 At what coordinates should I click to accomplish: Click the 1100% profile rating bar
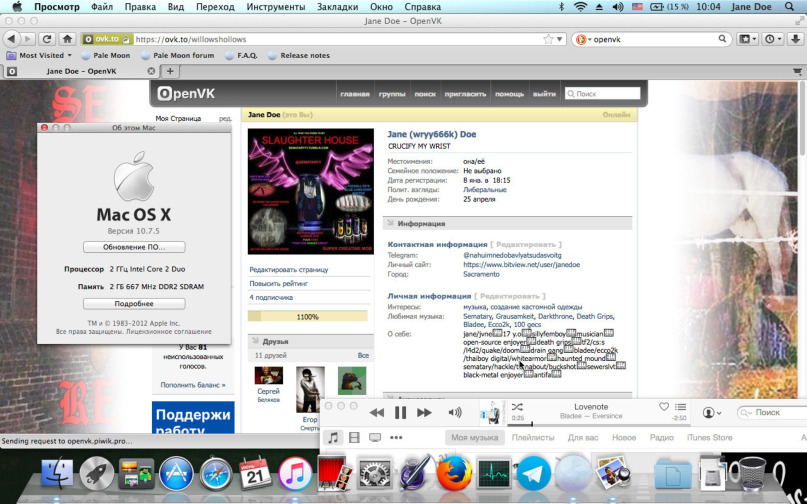click(308, 317)
